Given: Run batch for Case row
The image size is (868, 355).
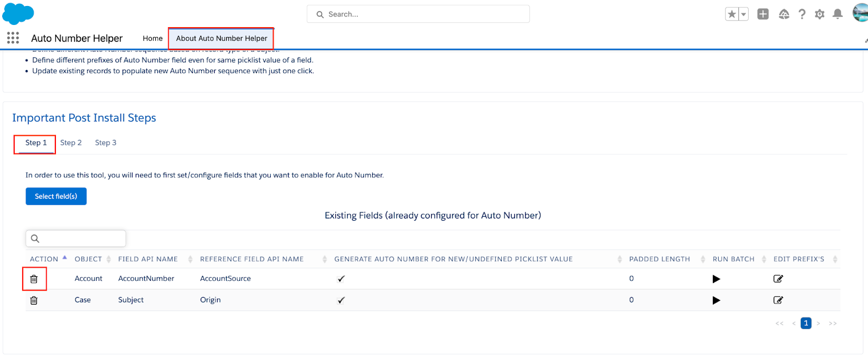Looking at the screenshot, I should point(716,300).
